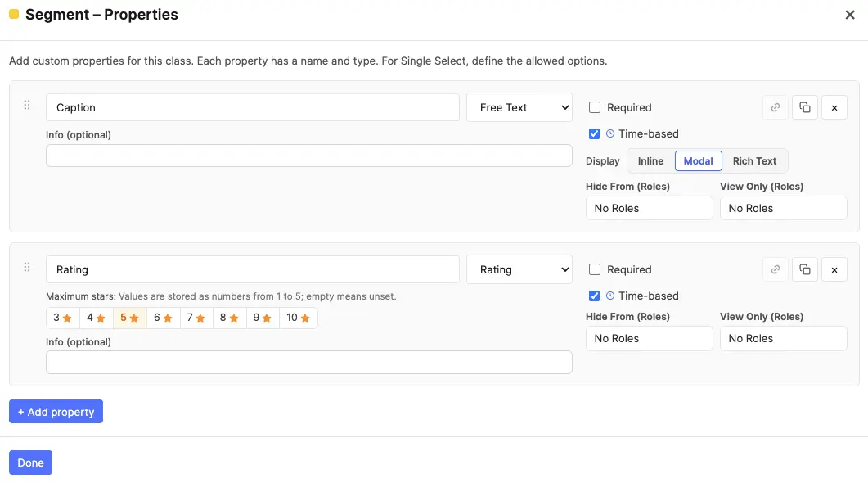Image resolution: width=868 pixels, height=483 pixels.
Task: Pick 7 stars as maximum
Action: (x=196, y=318)
